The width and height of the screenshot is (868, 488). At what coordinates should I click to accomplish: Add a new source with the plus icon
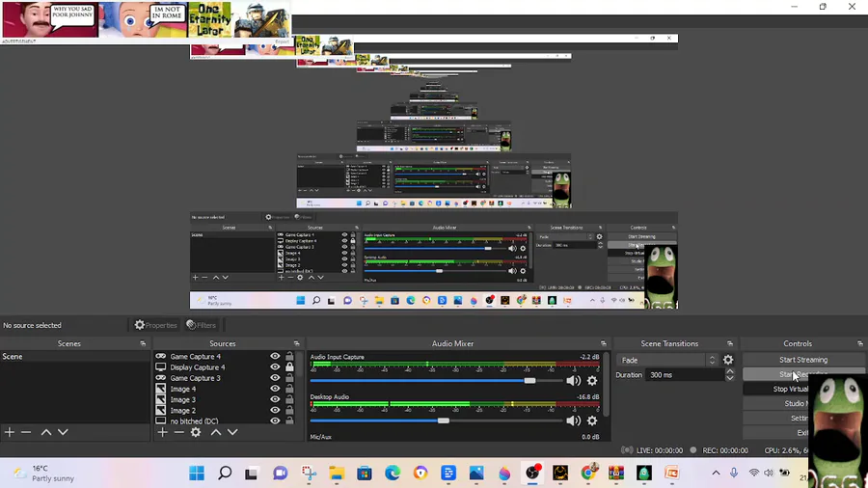pyautogui.click(x=162, y=432)
